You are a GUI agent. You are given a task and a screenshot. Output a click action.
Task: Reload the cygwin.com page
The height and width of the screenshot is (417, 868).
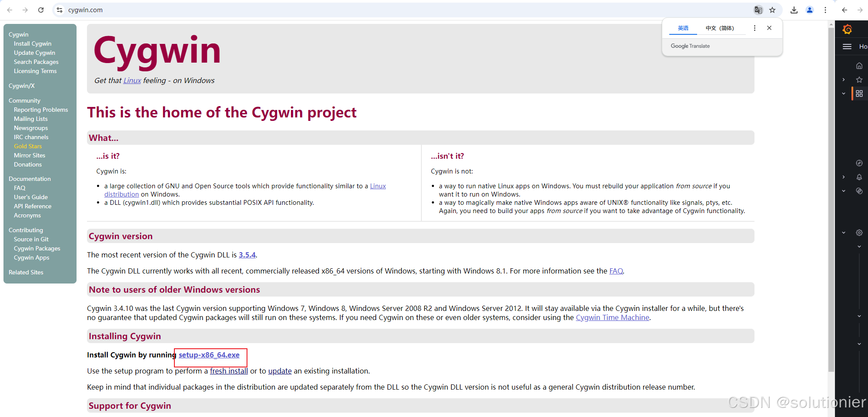coord(41,10)
